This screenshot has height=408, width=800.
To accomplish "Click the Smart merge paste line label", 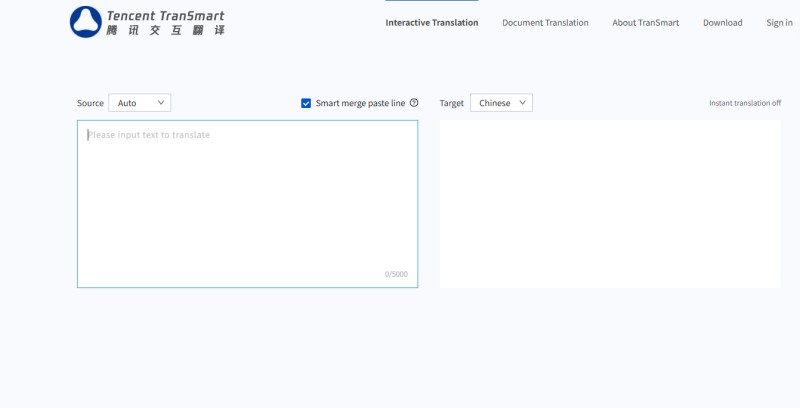I will tap(360, 103).
